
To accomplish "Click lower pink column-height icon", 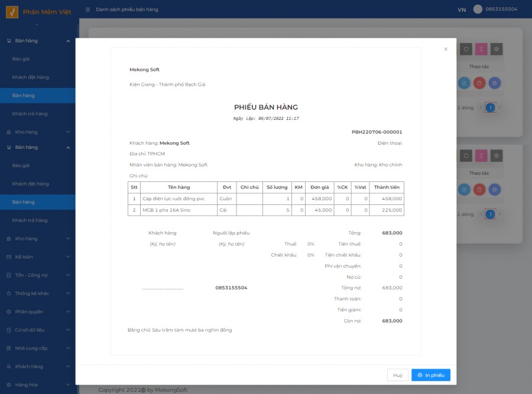I will (x=481, y=155).
